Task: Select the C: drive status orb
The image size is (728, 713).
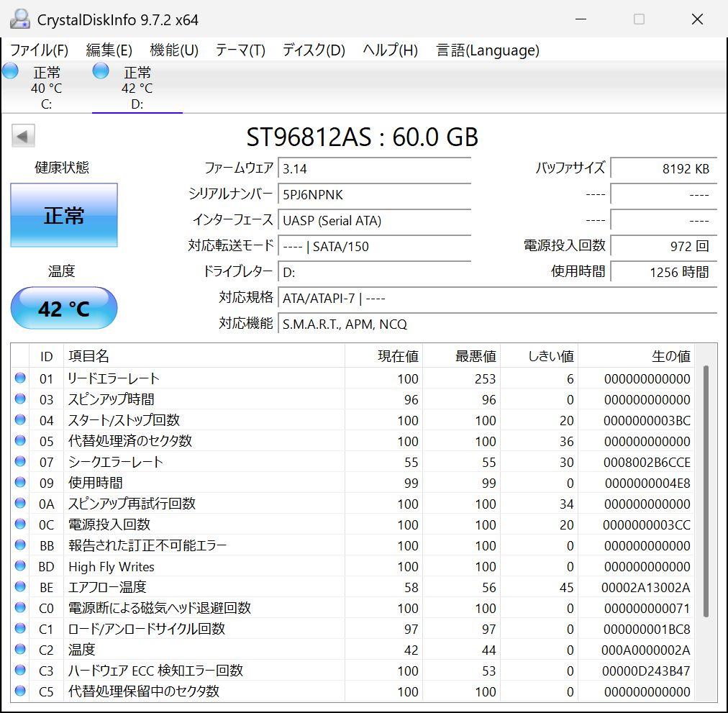Action: (11, 71)
